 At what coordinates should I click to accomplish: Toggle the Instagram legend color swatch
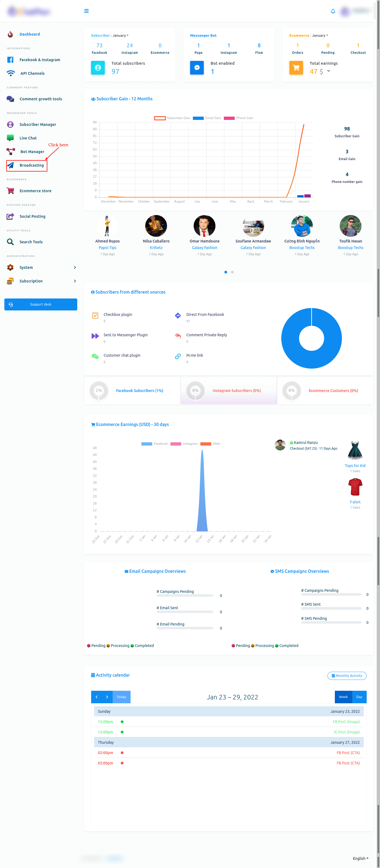pyautogui.click(x=176, y=444)
